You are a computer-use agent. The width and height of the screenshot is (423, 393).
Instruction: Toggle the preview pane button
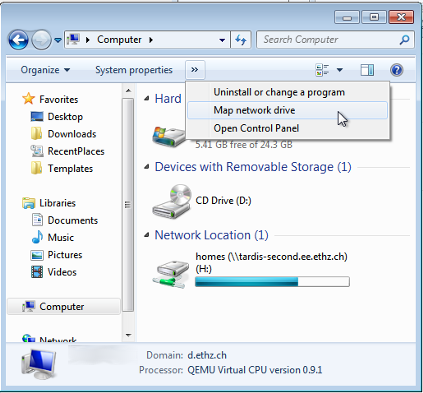[x=367, y=70]
